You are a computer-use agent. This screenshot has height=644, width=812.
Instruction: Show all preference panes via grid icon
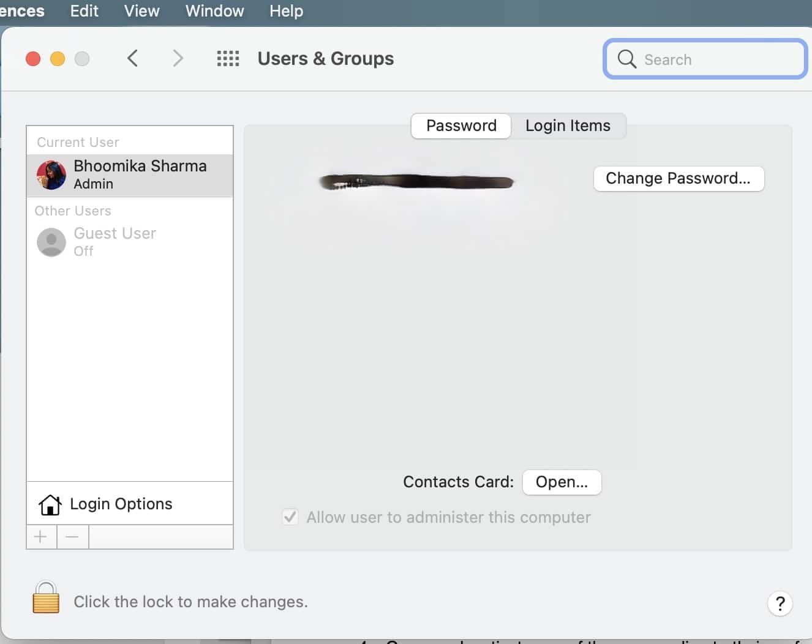228,58
